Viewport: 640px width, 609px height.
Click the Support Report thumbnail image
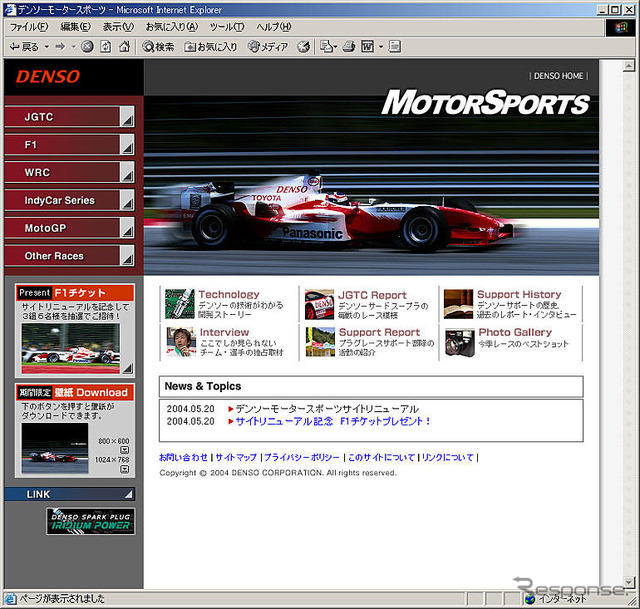(320, 342)
